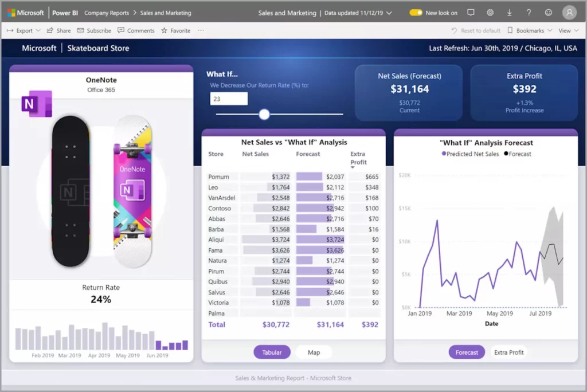
Task: Select the Fama store row
Action: tap(293, 250)
